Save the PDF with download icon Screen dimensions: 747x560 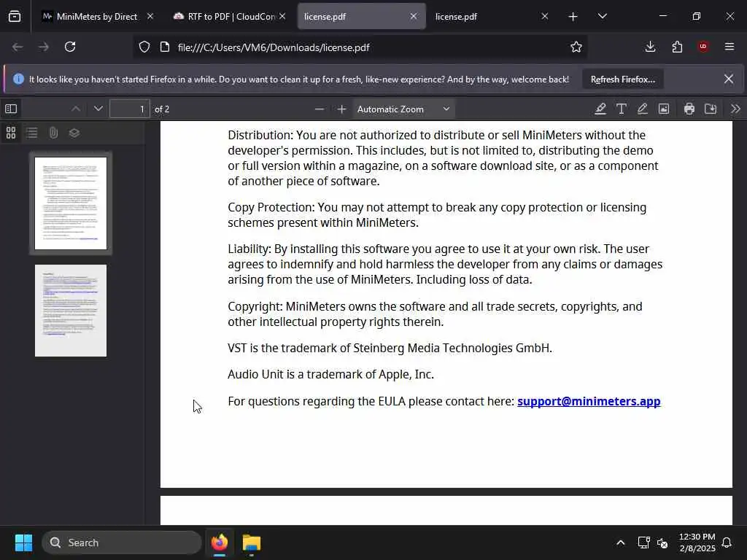(x=711, y=109)
